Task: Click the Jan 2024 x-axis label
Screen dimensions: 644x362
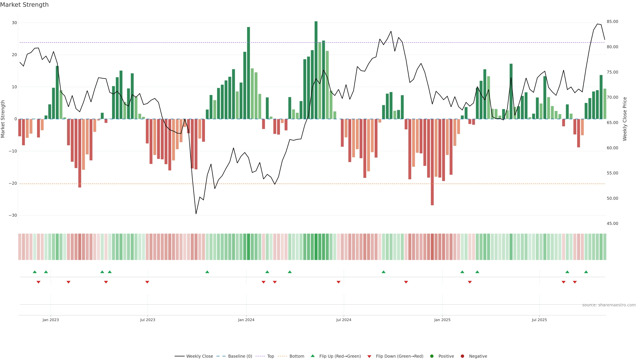Action: click(246, 320)
